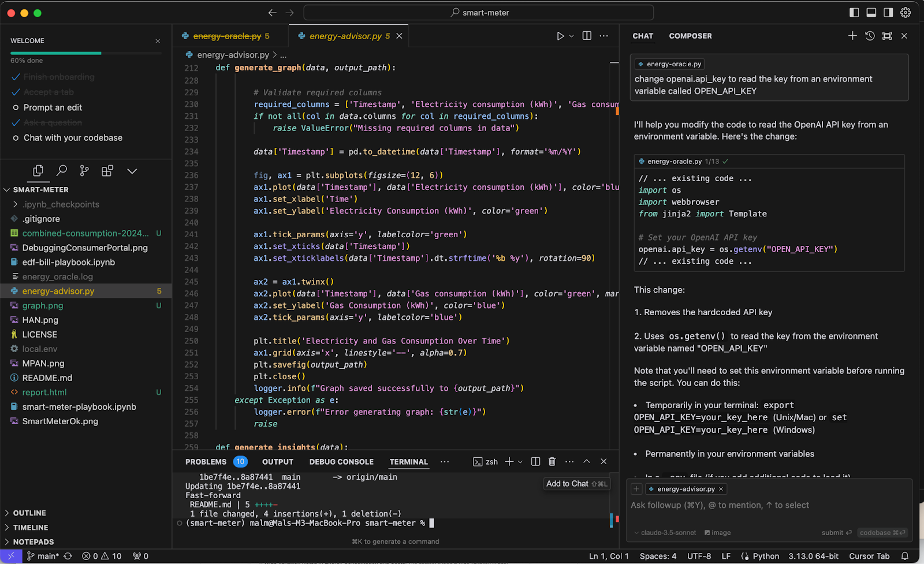The width and height of the screenshot is (924, 564).
Task: Open the PROBLEMS panel tab
Action: [x=206, y=462]
